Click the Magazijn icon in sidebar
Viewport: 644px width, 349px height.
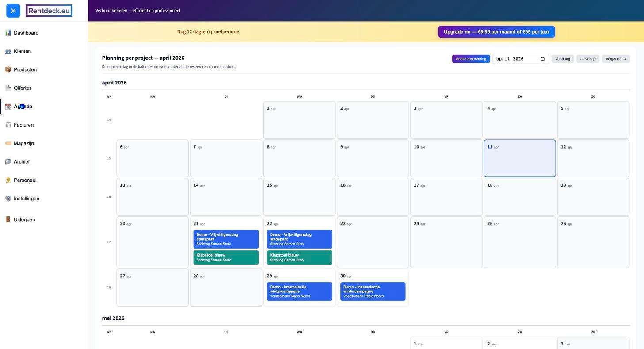pyautogui.click(x=8, y=143)
